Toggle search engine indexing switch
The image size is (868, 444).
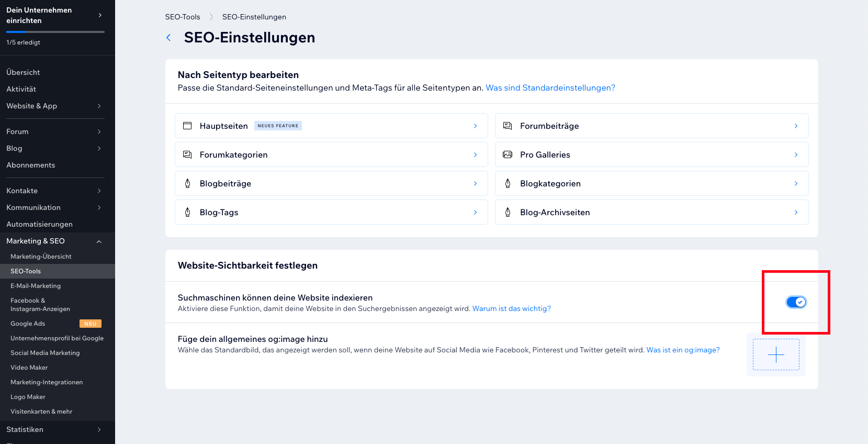pyautogui.click(x=796, y=302)
